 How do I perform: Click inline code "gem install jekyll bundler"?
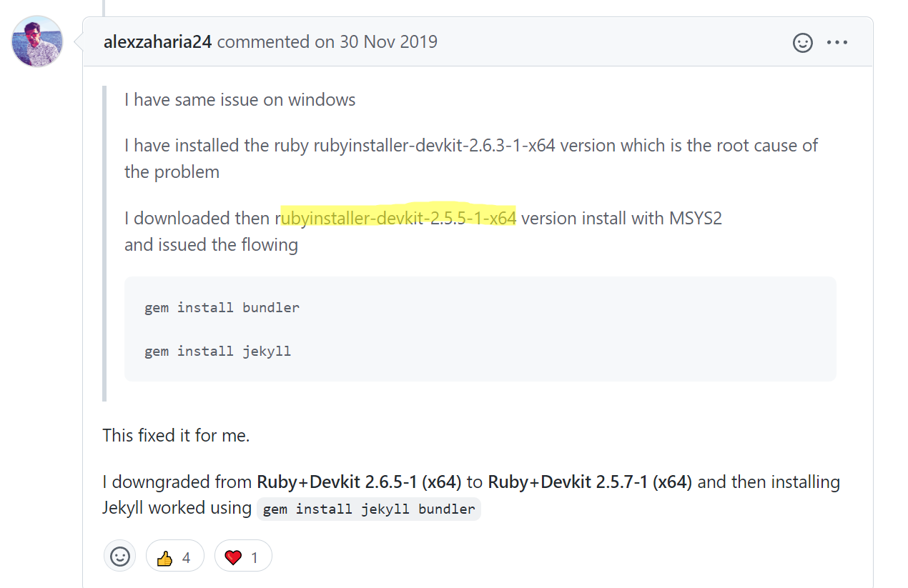coord(369,509)
